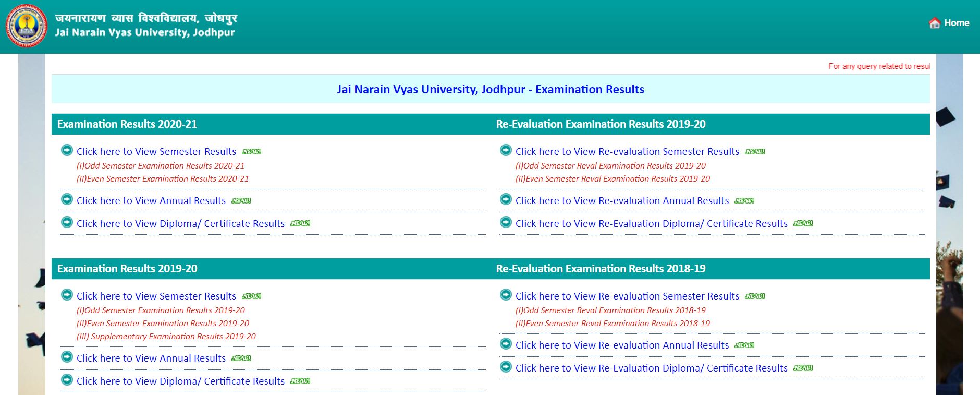This screenshot has height=395, width=980.
Task: Open 2019-20 Re-evaluation Semester Results link
Action: (627, 152)
